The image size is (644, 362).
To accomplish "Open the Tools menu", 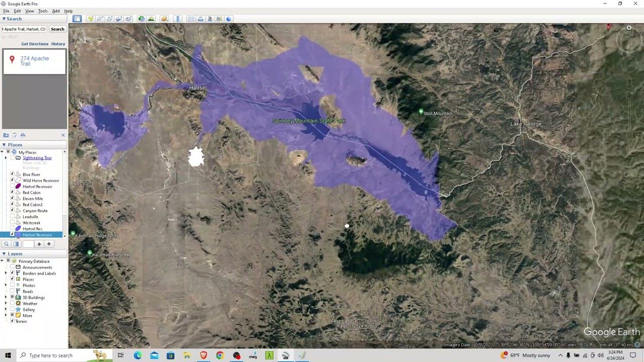I will coord(43,11).
